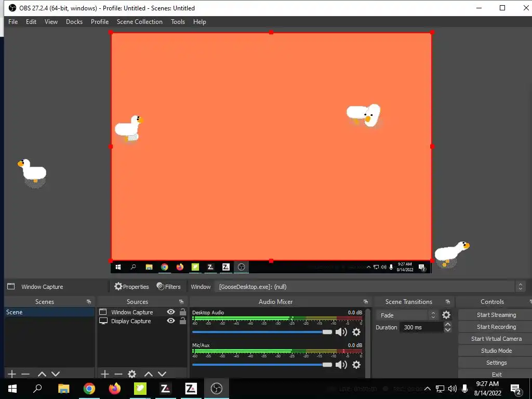Add a new scene with plus icon
The width and height of the screenshot is (532, 399).
pyautogui.click(x=12, y=374)
